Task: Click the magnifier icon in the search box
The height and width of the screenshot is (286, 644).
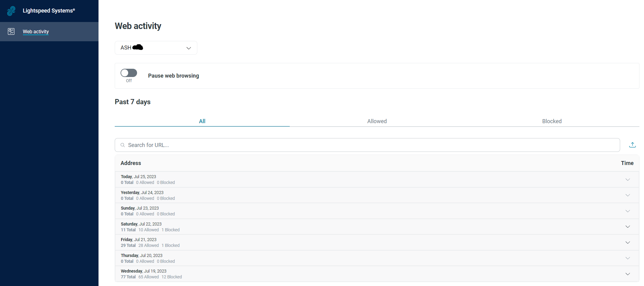Action: [123, 145]
